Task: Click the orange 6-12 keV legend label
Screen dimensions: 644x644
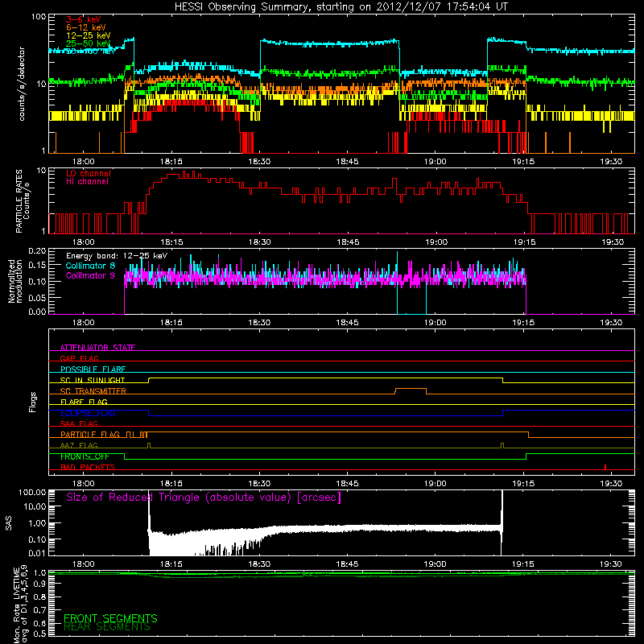Action: click(86, 27)
